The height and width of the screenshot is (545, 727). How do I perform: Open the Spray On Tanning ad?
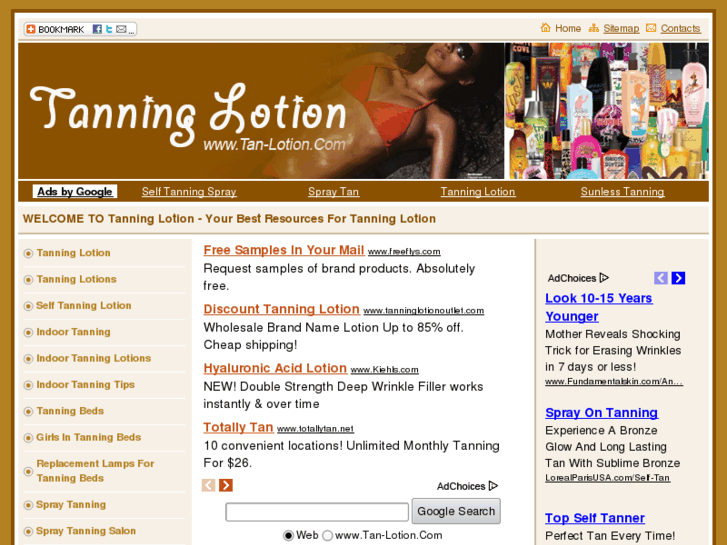[601, 413]
